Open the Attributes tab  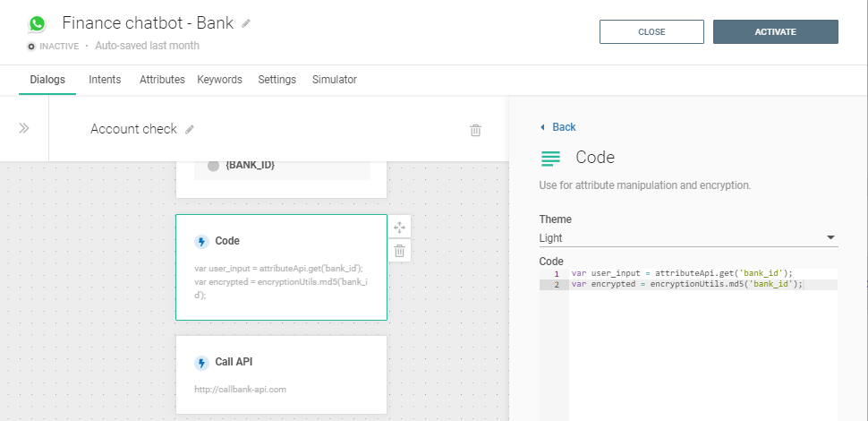[x=162, y=80]
